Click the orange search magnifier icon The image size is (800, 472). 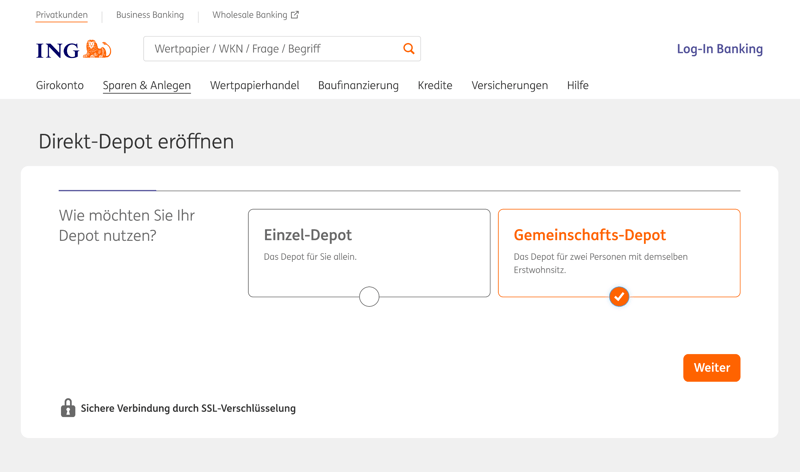408,49
